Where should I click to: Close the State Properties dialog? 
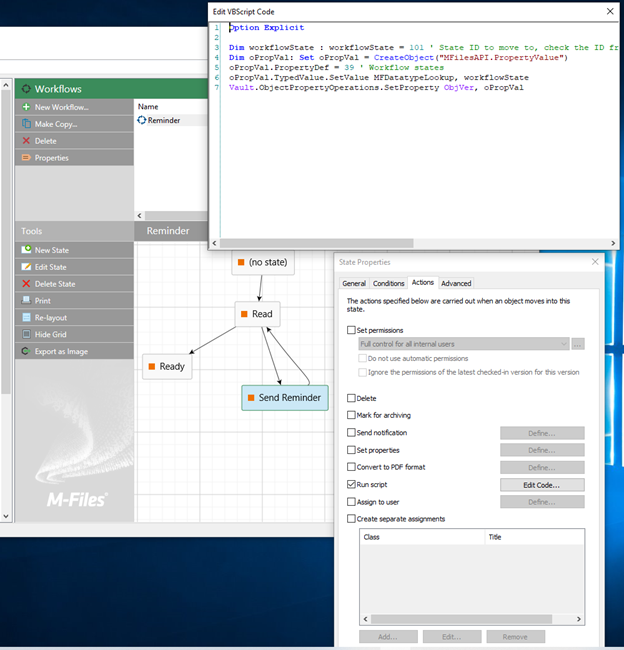pos(595,262)
